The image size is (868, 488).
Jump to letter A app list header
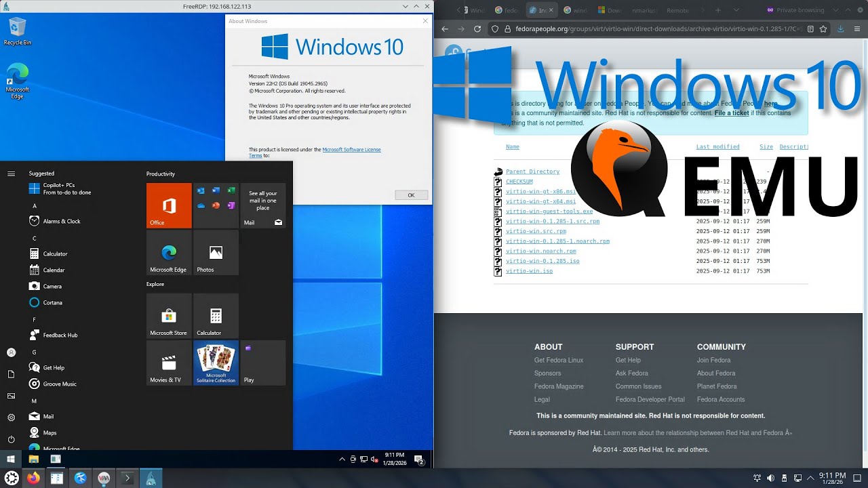click(x=35, y=205)
